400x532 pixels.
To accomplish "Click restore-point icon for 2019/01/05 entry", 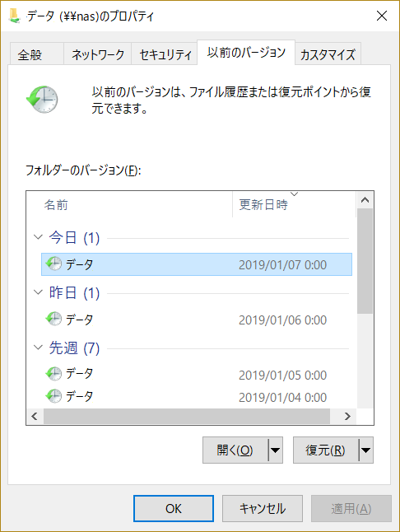I will point(53,374).
